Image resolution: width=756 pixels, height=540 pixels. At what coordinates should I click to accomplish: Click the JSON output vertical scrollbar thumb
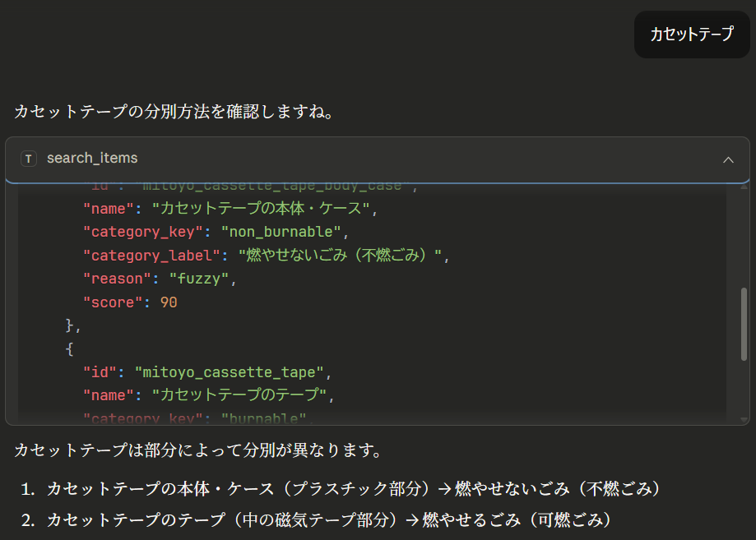(x=744, y=324)
